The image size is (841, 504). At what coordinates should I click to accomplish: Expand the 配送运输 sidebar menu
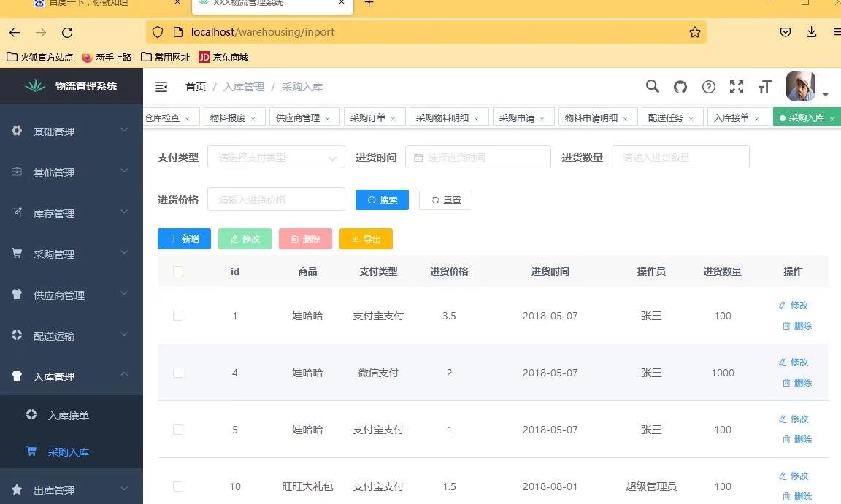(72, 336)
